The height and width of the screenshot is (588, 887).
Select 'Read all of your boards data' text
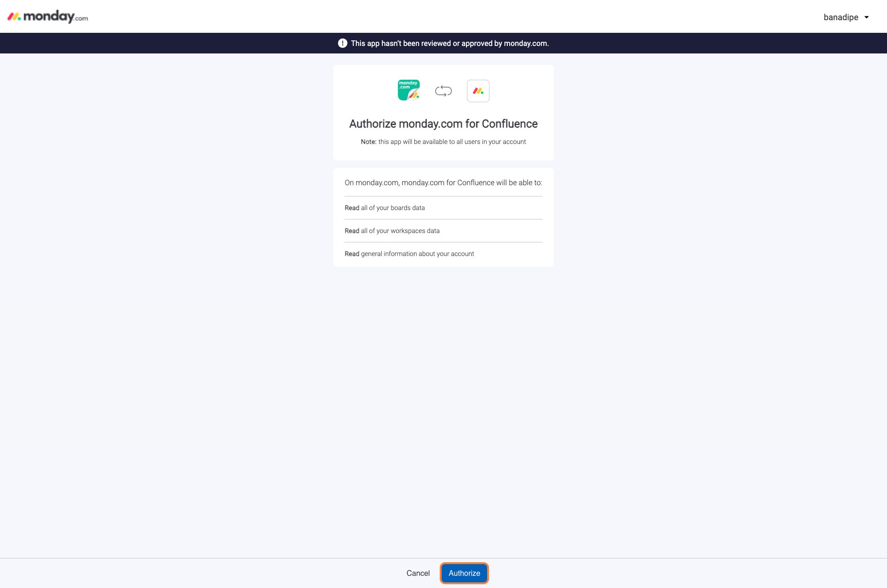click(x=385, y=208)
